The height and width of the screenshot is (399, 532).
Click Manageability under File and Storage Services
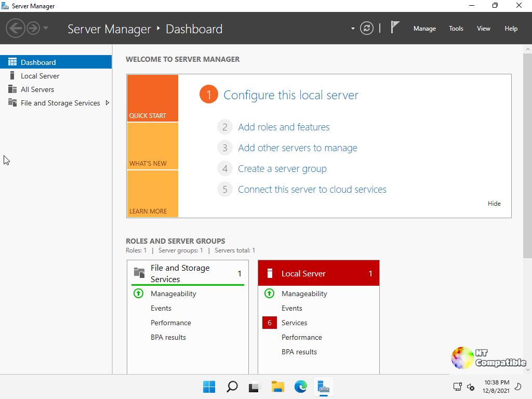click(174, 294)
